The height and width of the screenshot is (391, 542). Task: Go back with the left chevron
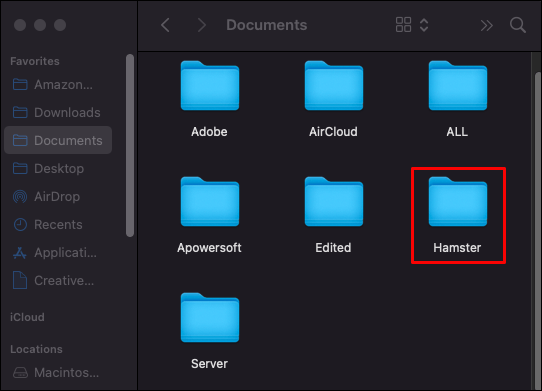click(165, 25)
